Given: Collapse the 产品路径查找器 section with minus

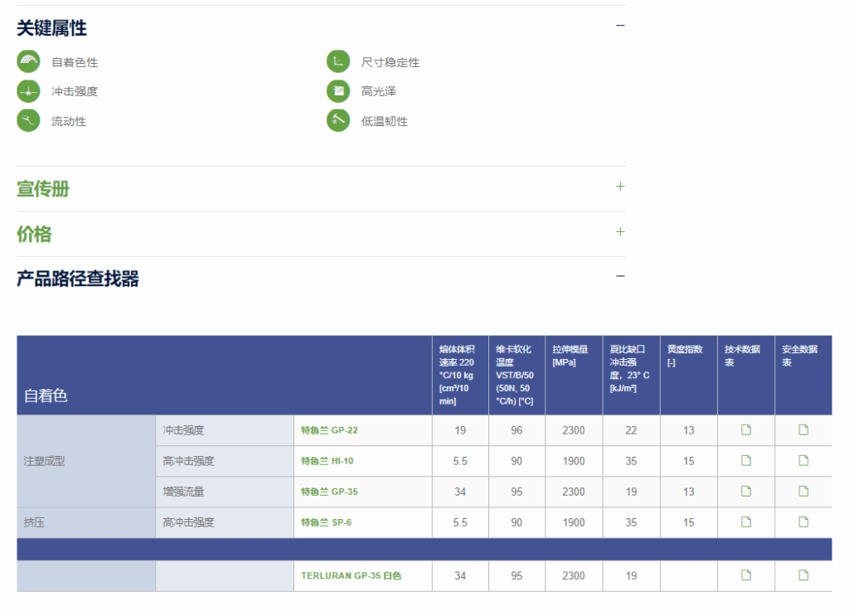Looking at the screenshot, I should click(620, 276).
